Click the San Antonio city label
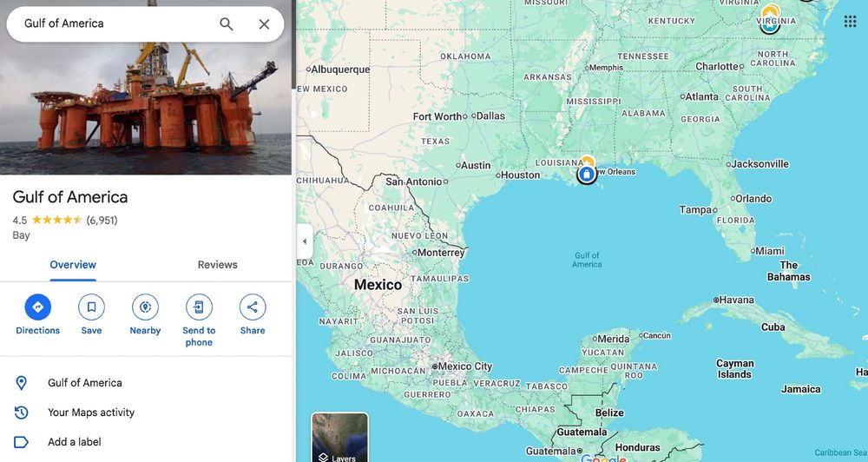Image resolution: width=868 pixels, height=462 pixels. 414,181
